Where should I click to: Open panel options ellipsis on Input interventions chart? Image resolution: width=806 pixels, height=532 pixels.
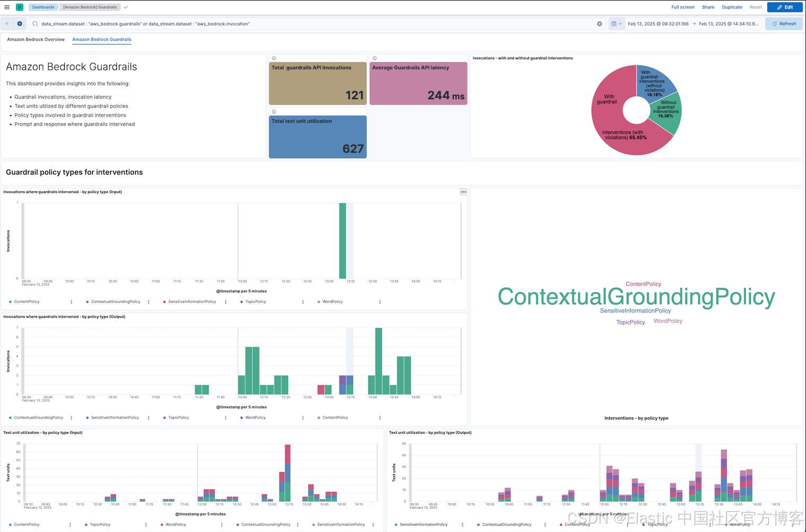coord(463,192)
